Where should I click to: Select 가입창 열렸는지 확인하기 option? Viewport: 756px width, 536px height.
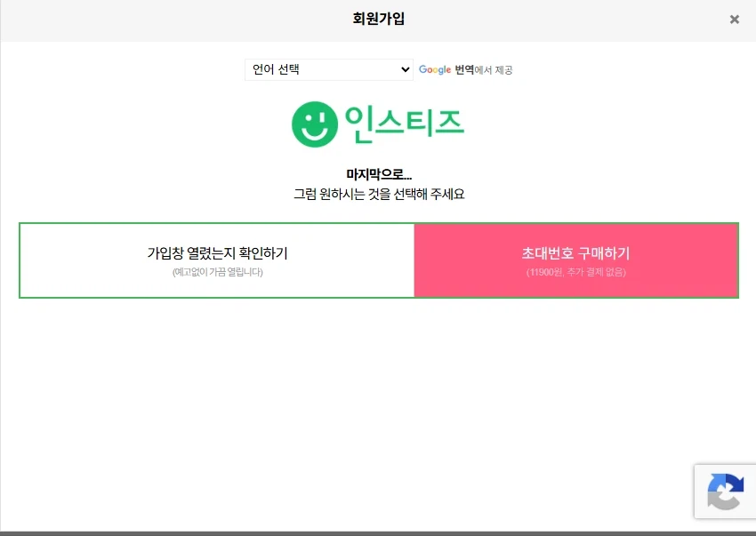pyautogui.click(x=217, y=260)
